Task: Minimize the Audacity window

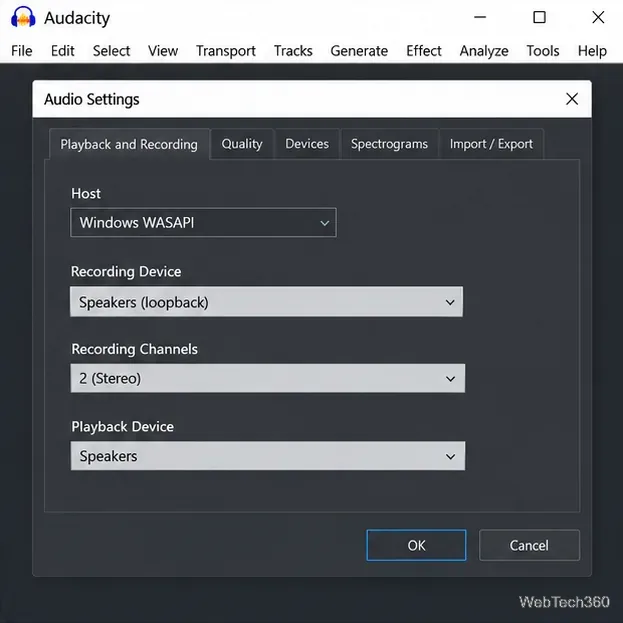Action: coord(480,17)
